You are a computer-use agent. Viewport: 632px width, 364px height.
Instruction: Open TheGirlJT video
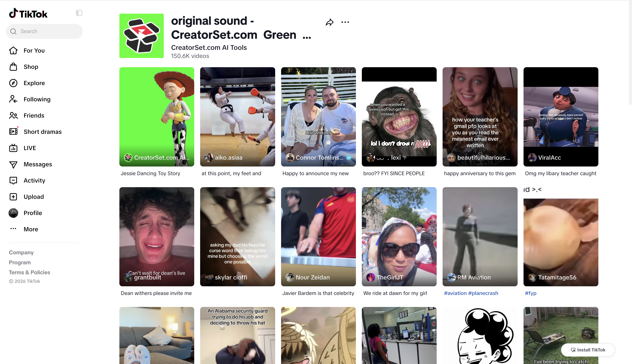(x=399, y=237)
